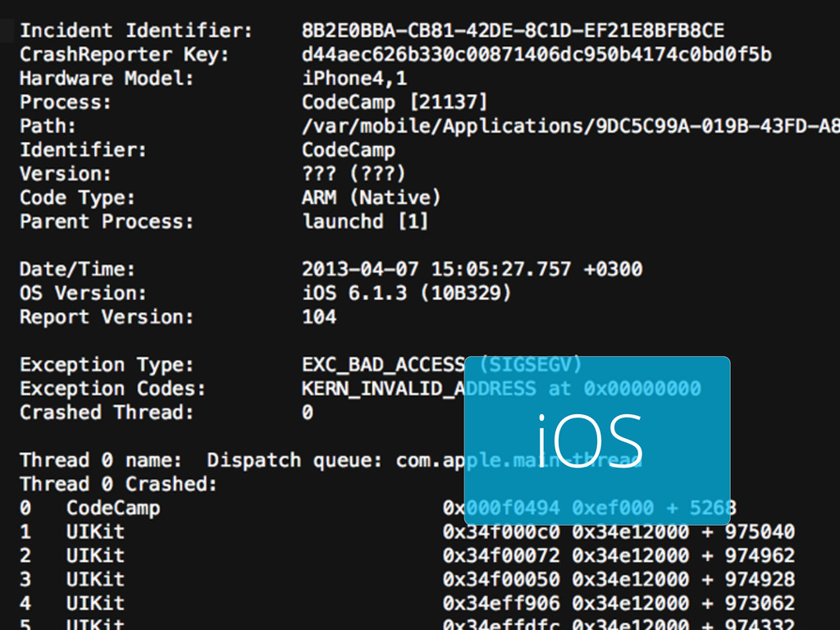Click the 'iOS 6.1.3 (10B329)' OS version value

(407, 293)
